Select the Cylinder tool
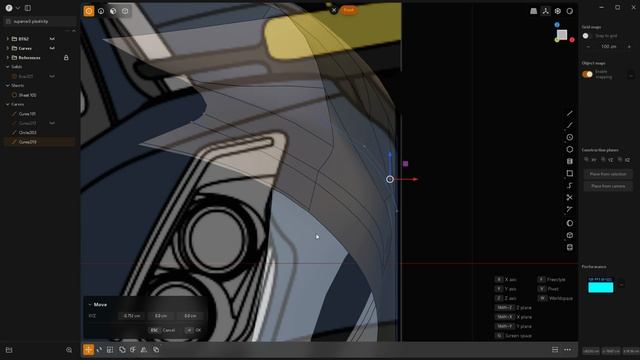This screenshot has width=640, height=360. (569, 161)
